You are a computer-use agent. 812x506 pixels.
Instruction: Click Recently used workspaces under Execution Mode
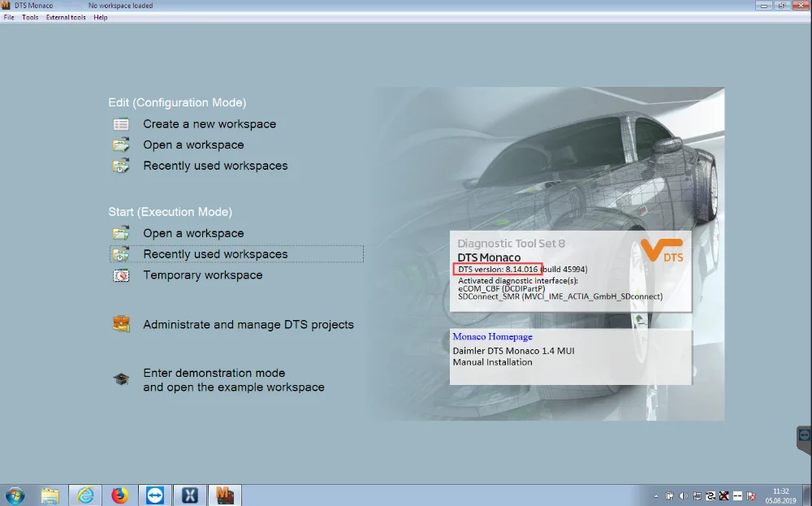pyautogui.click(x=215, y=254)
